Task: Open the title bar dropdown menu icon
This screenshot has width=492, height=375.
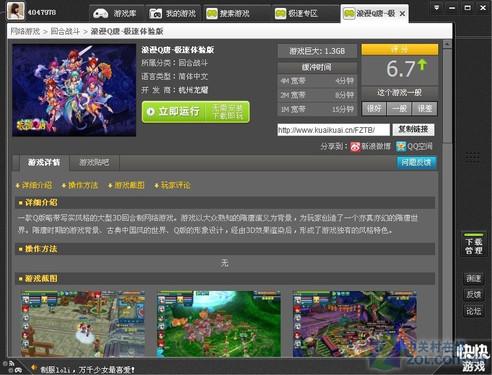Action: (437, 7)
